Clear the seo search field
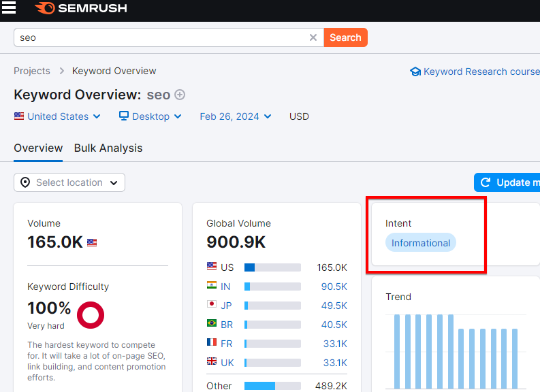The image size is (540, 392). point(313,37)
